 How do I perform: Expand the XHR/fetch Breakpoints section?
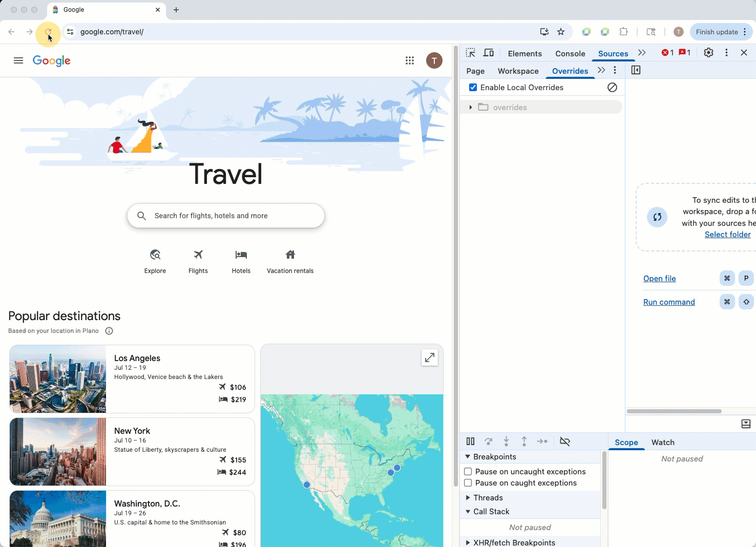(468, 542)
